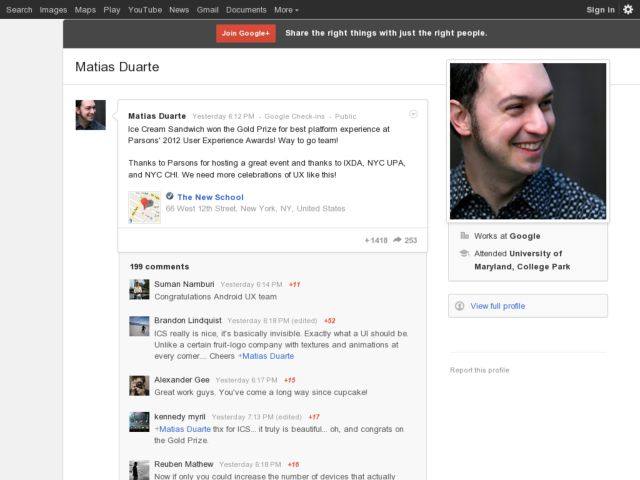This screenshot has width=640, height=480.
Task: Open the Gmail menu item
Action: [207, 9]
